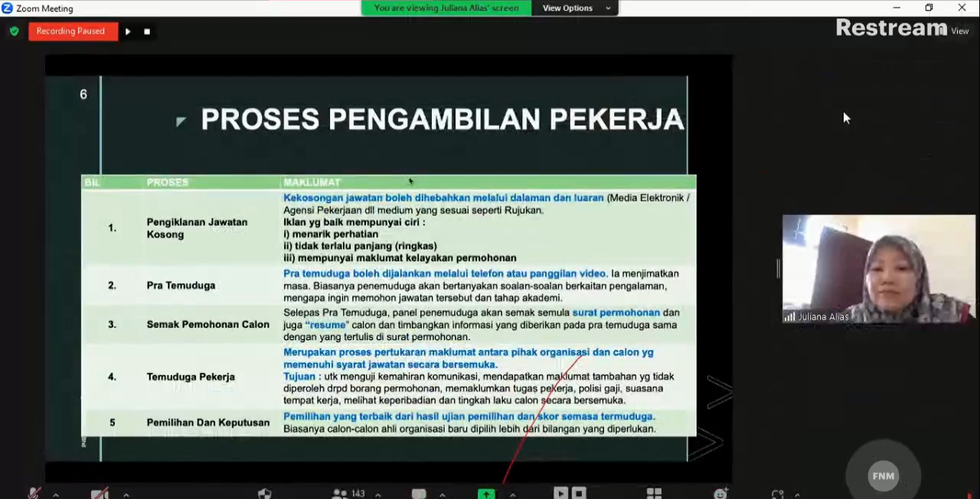Click the blue sentence 'Pra temuduga boleh dijalankan'
The width and height of the screenshot is (980, 499).
coord(446,273)
